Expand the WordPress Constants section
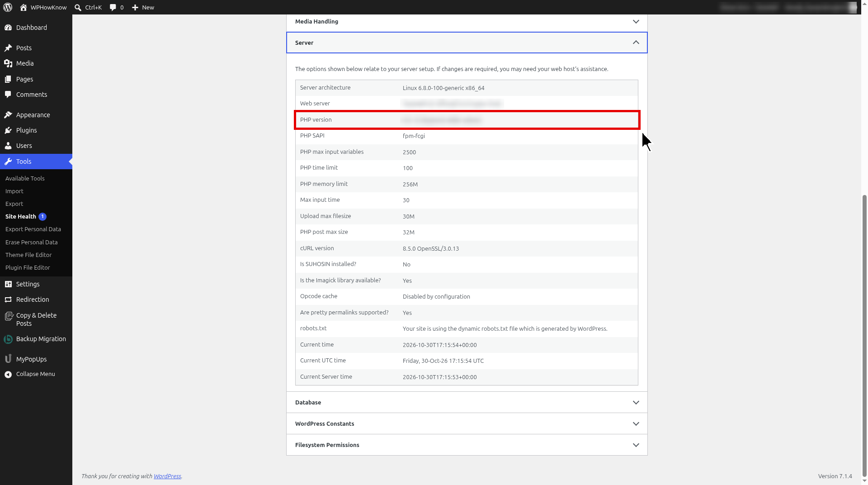This screenshot has width=868, height=485. 467,423
